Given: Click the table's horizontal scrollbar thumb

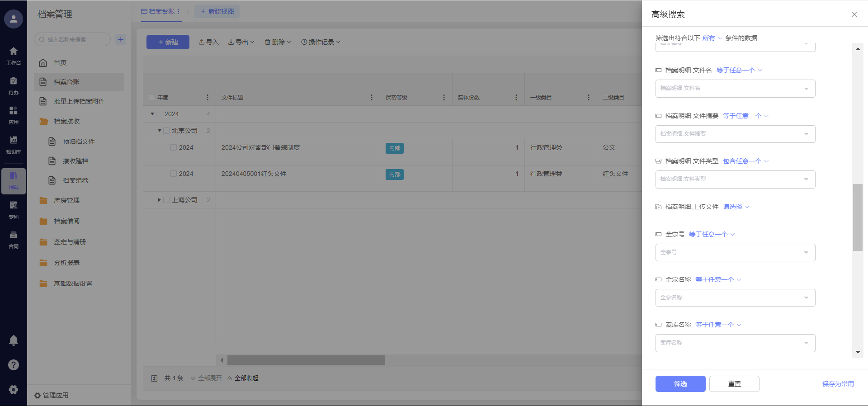Looking at the screenshot, I should click(306, 360).
